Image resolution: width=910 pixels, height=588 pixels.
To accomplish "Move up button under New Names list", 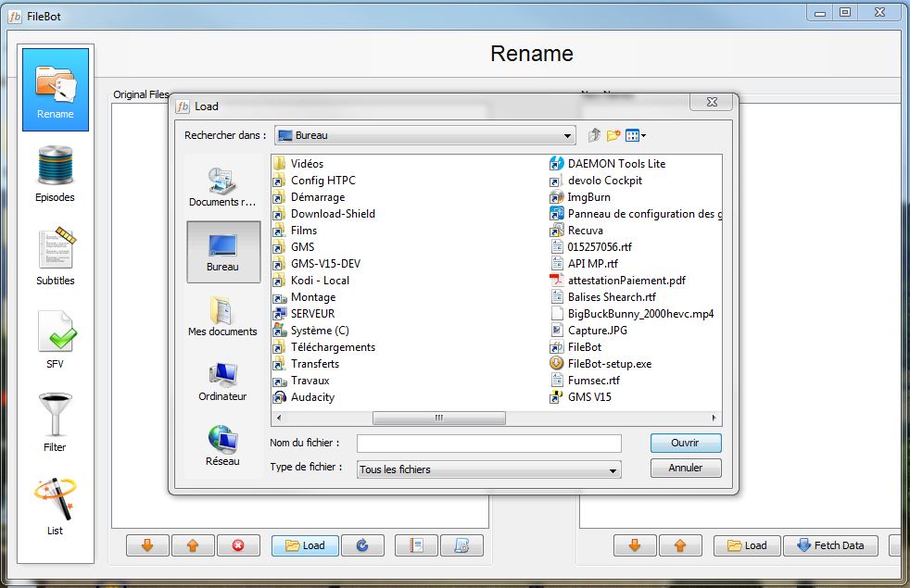I will (680, 545).
